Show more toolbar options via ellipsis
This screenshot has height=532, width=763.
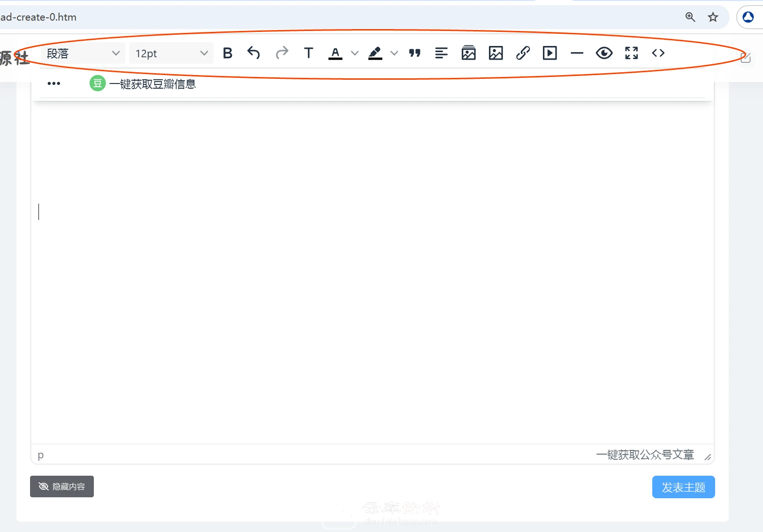pos(54,84)
